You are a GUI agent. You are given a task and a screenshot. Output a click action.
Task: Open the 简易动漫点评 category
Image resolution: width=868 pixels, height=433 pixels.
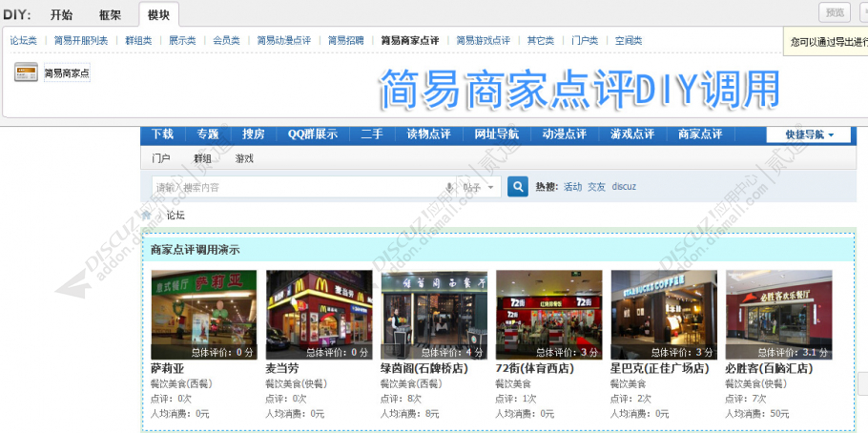tap(284, 40)
